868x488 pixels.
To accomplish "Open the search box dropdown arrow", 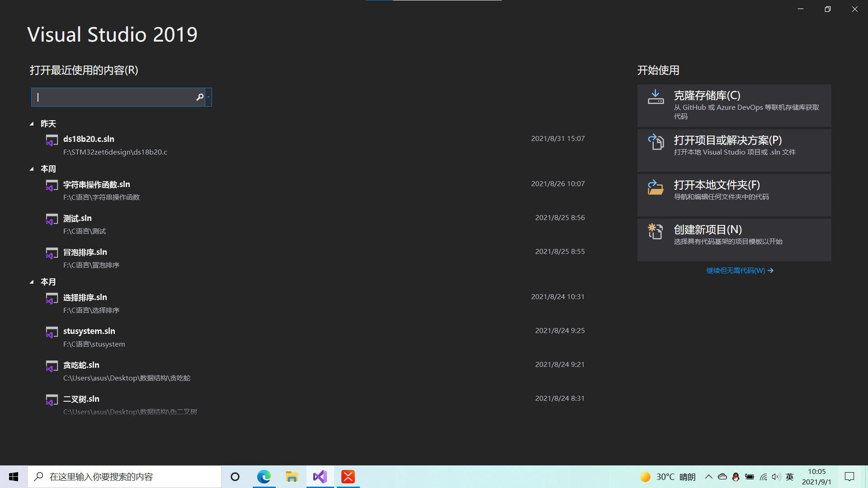I will point(208,97).
